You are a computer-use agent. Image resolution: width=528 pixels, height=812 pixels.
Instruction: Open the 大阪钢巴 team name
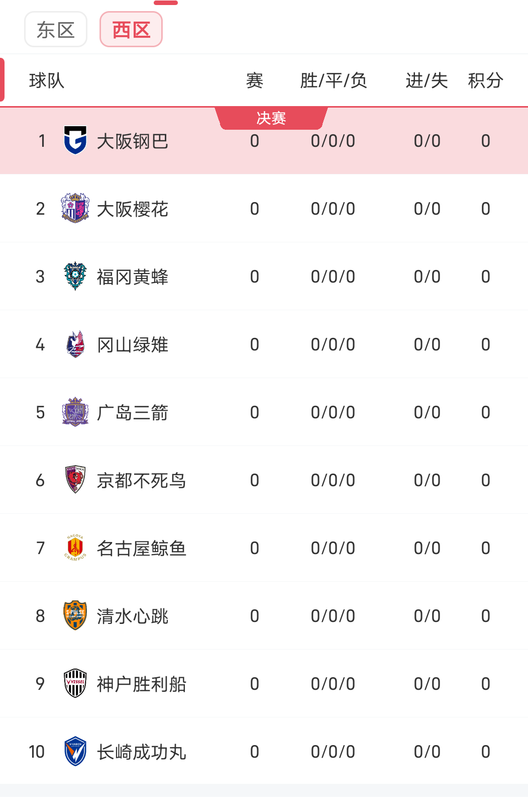(132, 141)
